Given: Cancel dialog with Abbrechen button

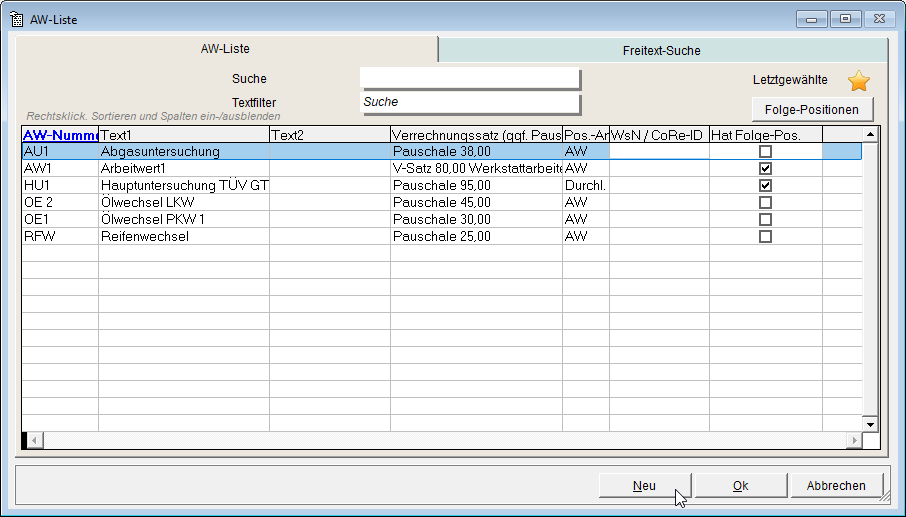Looking at the screenshot, I should click(x=836, y=485).
